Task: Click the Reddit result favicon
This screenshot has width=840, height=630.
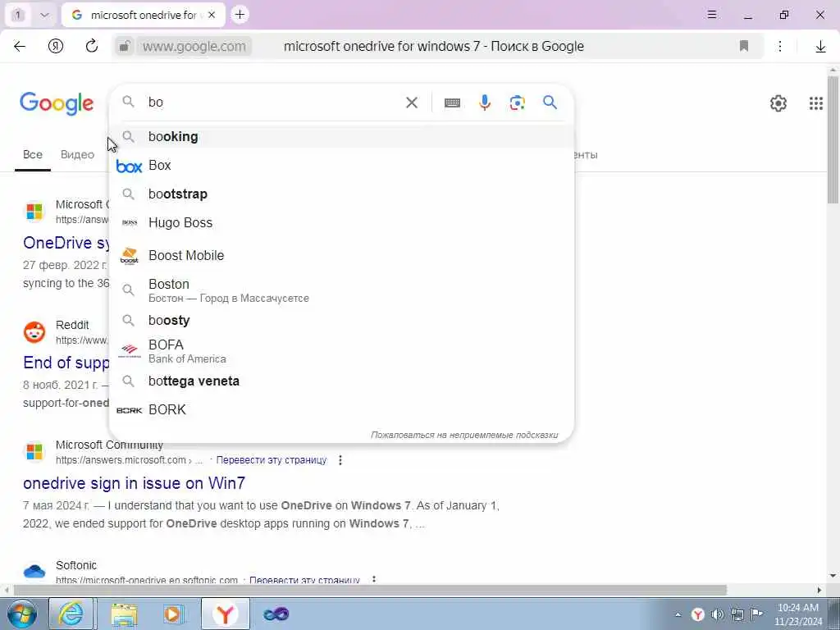Action: click(x=34, y=332)
